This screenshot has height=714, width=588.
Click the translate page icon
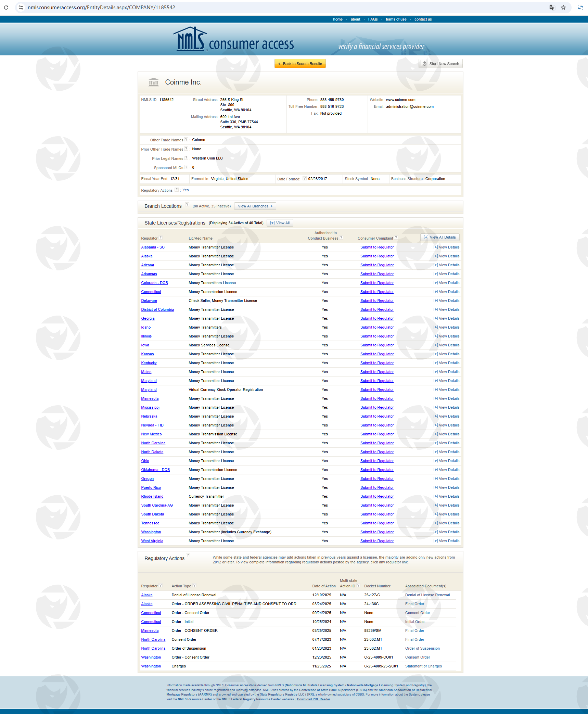(552, 8)
